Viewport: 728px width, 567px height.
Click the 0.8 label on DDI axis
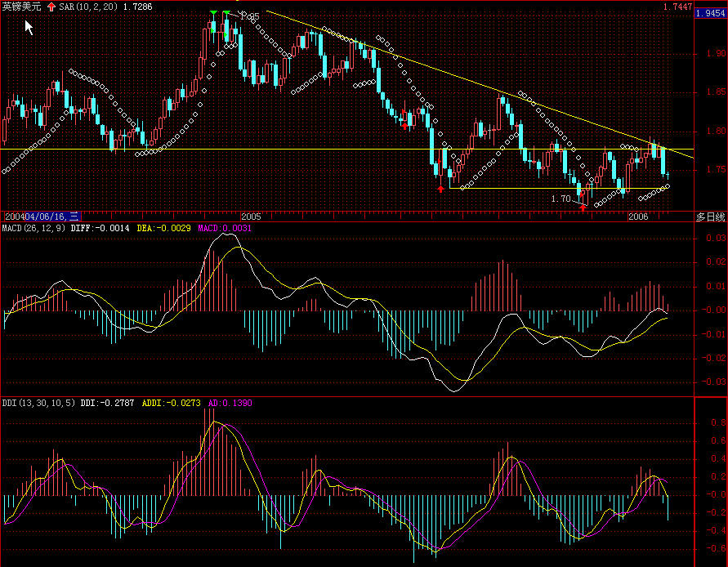pyautogui.click(x=718, y=423)
